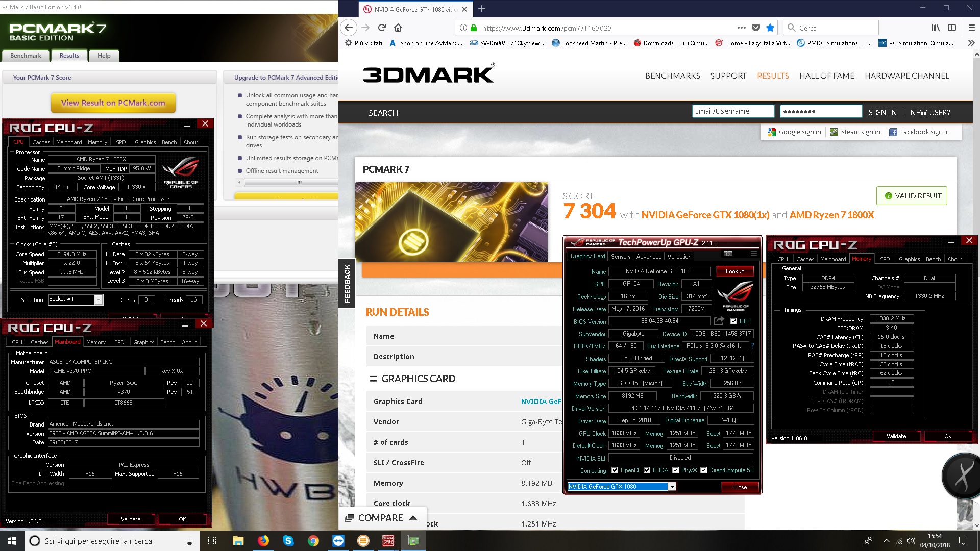Show hidden system tray icons
The image size is (980, 551).
click(x=887, y=541)
